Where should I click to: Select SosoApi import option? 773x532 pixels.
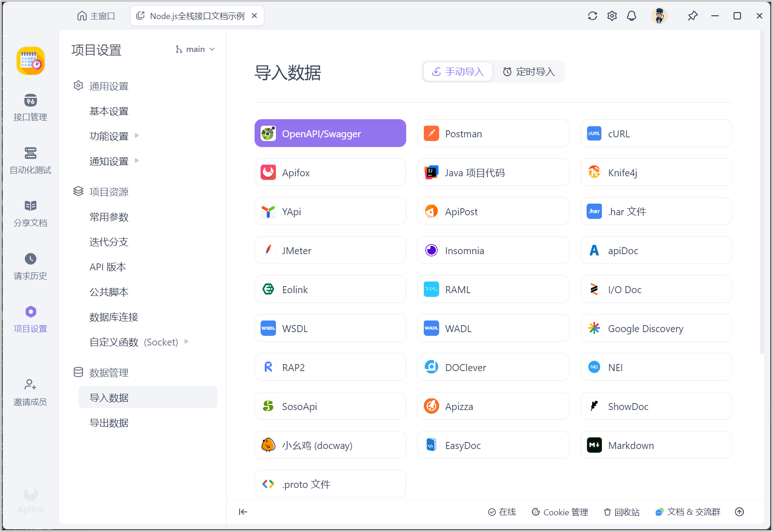click(330, 406)
